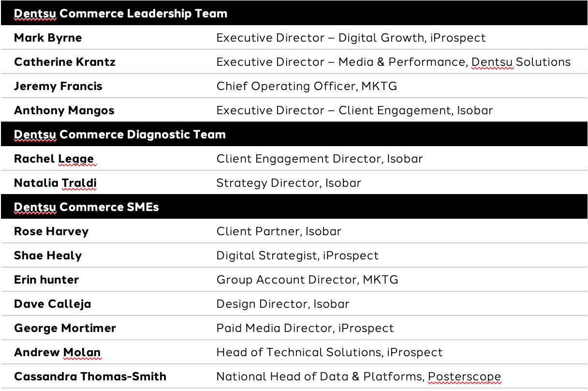The image size is (588, 391).
Task: Select the name Cassandra Thomas-Smith
Action: 90,376
